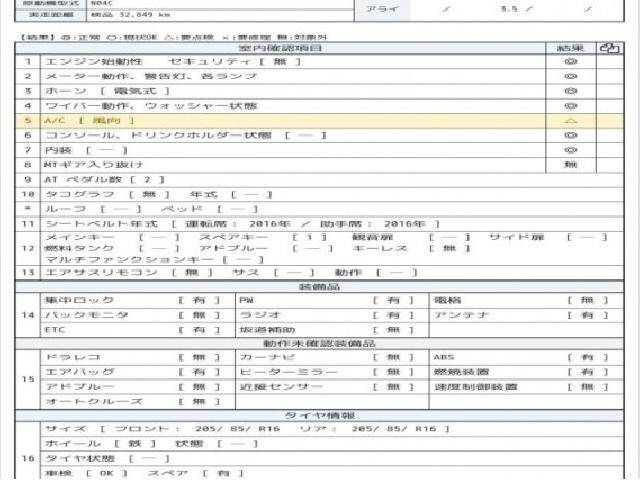Image resolution: width=640 pixels, height=480 pixels.
Task: Click the キーレス label
Action: pyautogui.click(x=380, y=249)
